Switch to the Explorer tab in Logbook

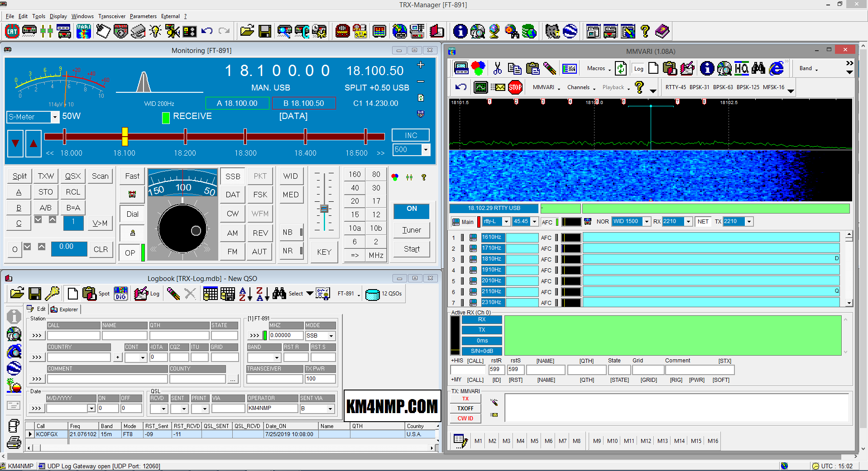(x=65, y=309)
